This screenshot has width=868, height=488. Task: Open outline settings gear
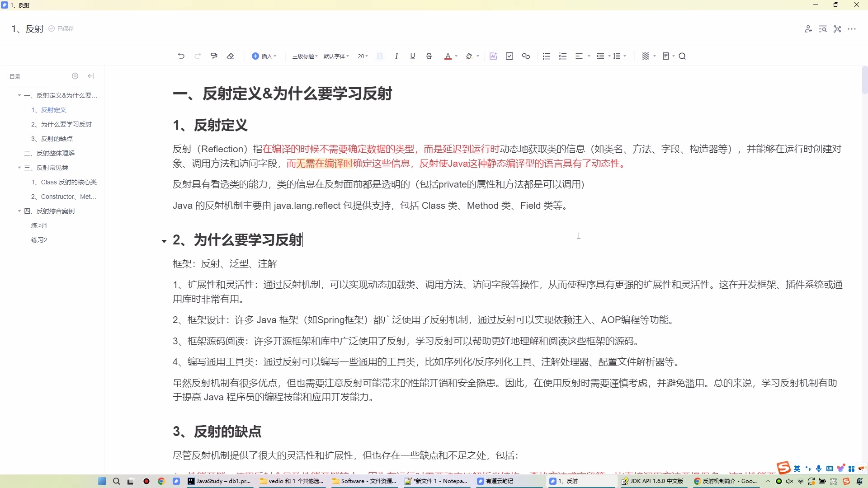(75, 76)
